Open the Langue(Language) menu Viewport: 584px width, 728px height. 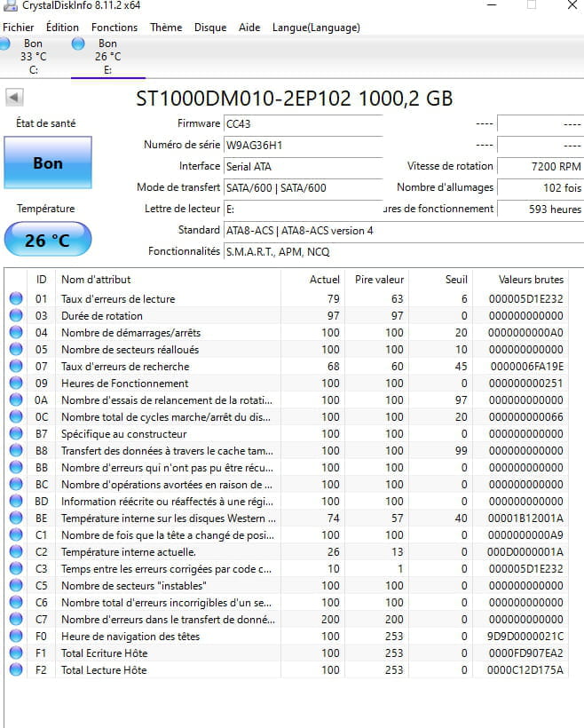tap(316, 28)
